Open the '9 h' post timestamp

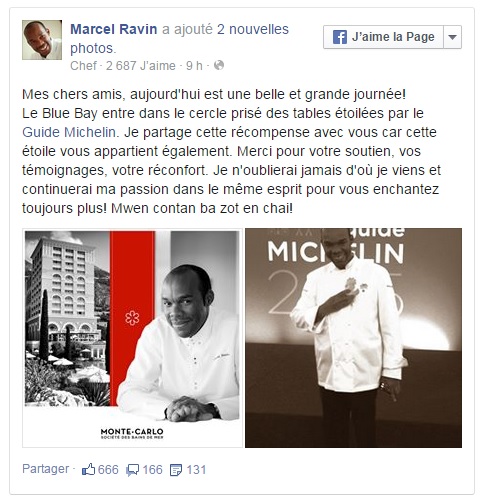tap(194, 66)
